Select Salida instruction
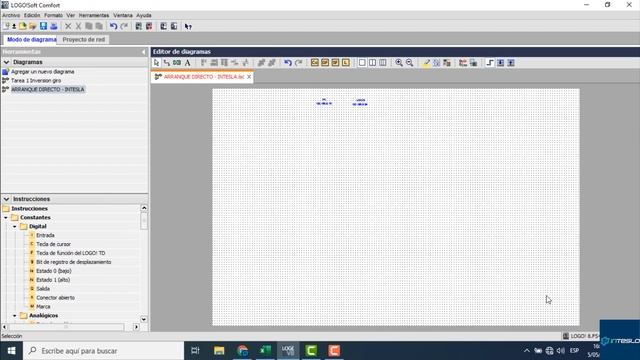This screenshot has width=640, height=360. coord(43,289)
